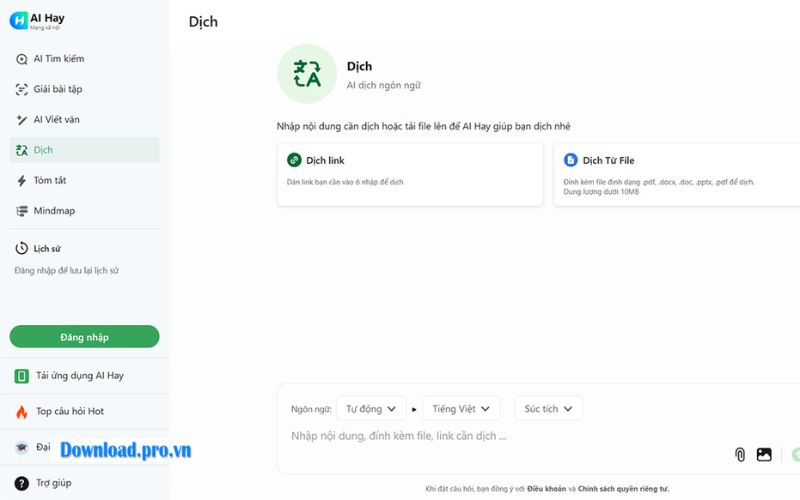Screen dimensions: 800x500
Task: Upload an image with the picture icon
Action: click(764, 454)
